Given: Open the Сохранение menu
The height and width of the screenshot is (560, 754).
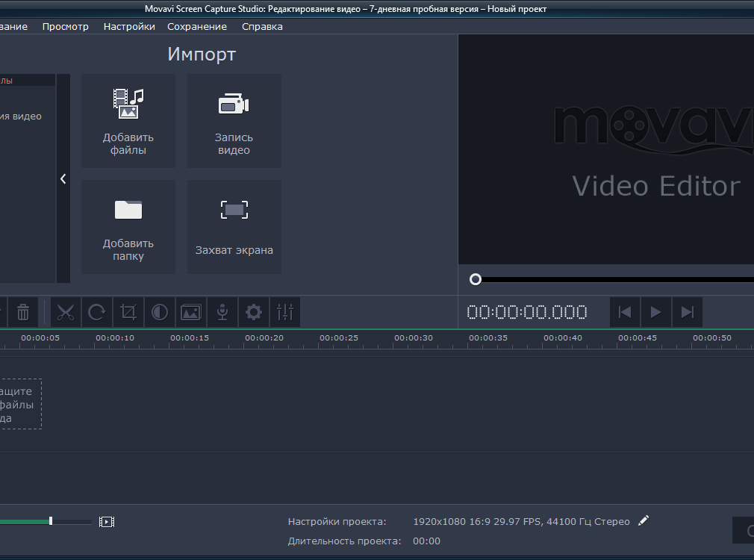Looking at the screenshot, I should pos(197,26).
